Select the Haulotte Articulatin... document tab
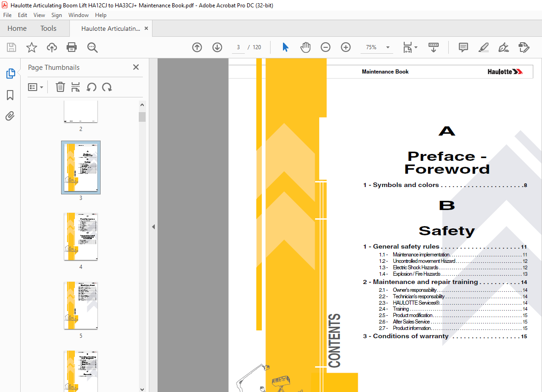The height and width of the screenshot is (392, 542). point(111,28)
